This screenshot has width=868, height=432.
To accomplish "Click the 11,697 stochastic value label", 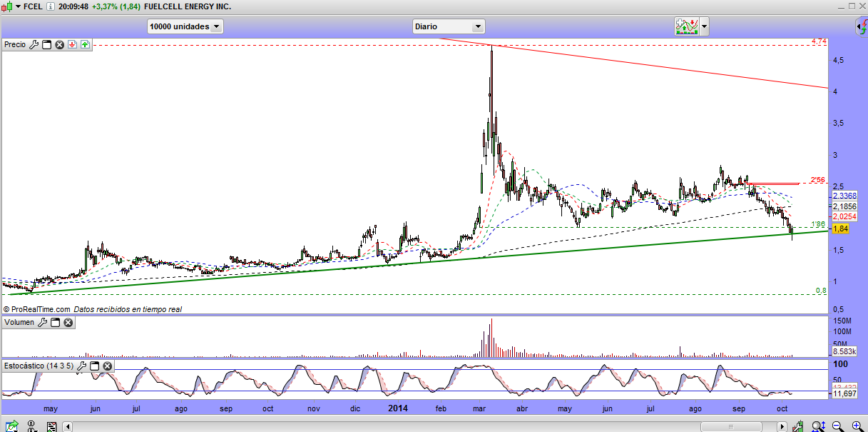I will click(844, 393).
